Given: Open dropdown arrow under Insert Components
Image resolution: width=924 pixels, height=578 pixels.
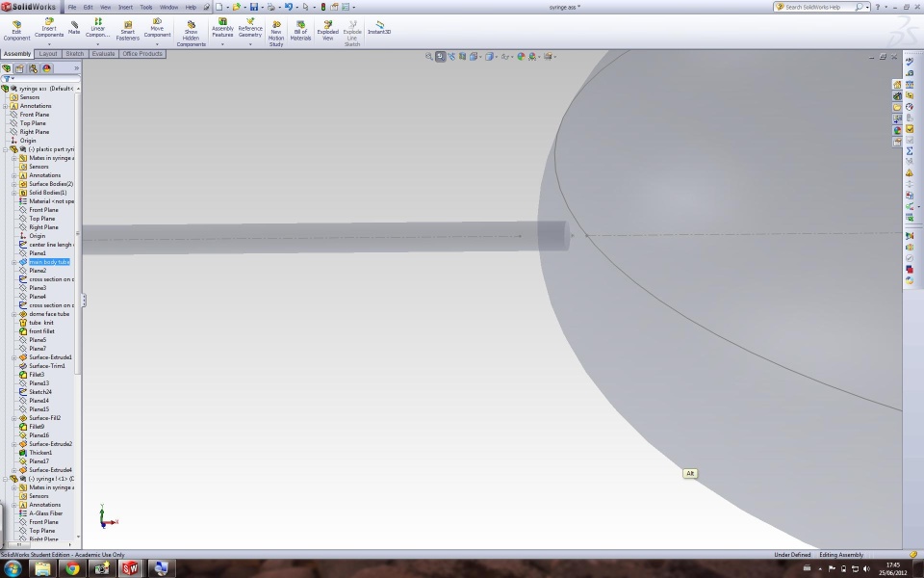Looking at the screenshot, I should coord(49,44).
